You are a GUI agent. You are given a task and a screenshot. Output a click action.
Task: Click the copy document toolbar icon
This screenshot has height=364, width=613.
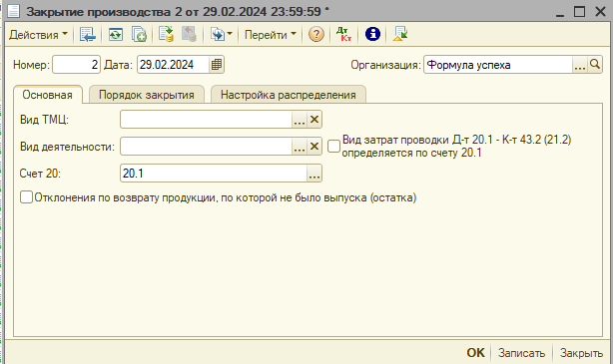pyautogui.click(x=139, y=34)
